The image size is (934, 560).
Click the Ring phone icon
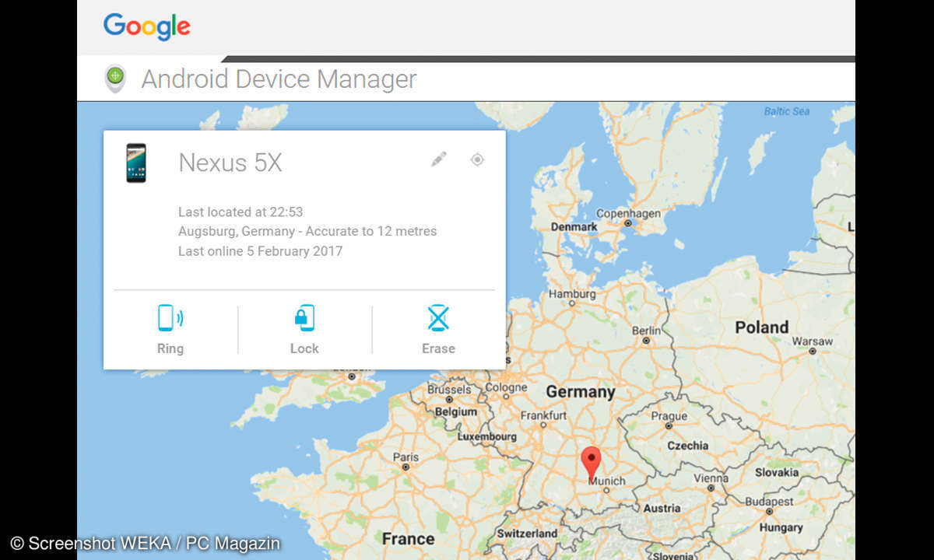(x=170, y=318)
